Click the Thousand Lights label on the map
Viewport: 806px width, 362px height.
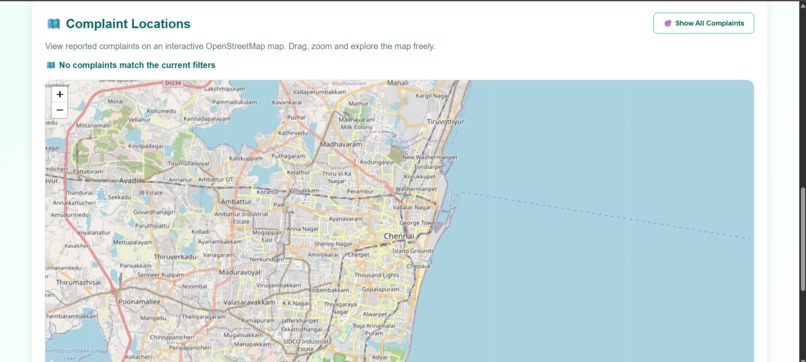(376, 275)
